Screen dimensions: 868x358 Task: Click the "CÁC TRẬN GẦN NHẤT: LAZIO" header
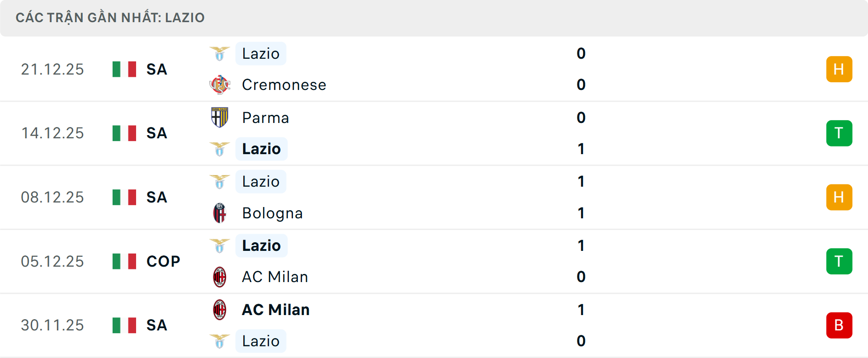110,18
